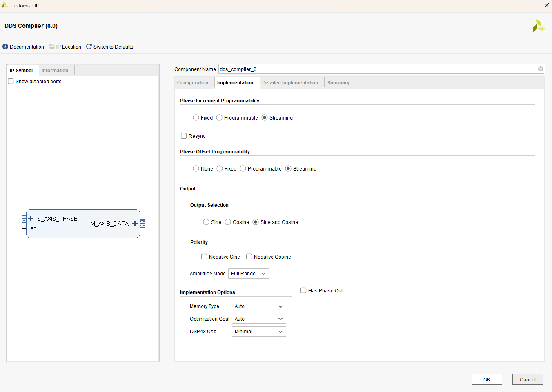
Task: Select Programmable phase increment option
Action: (219, 117)
